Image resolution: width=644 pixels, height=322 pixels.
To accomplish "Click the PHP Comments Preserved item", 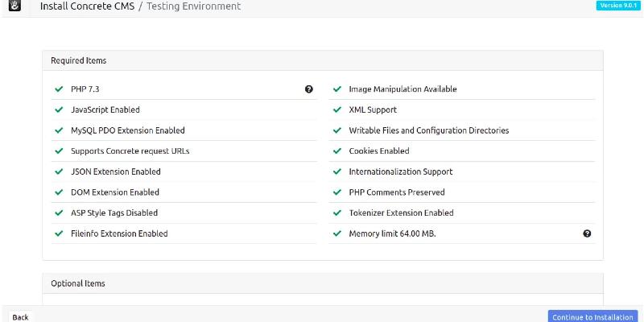I will [x=396, y=192].
